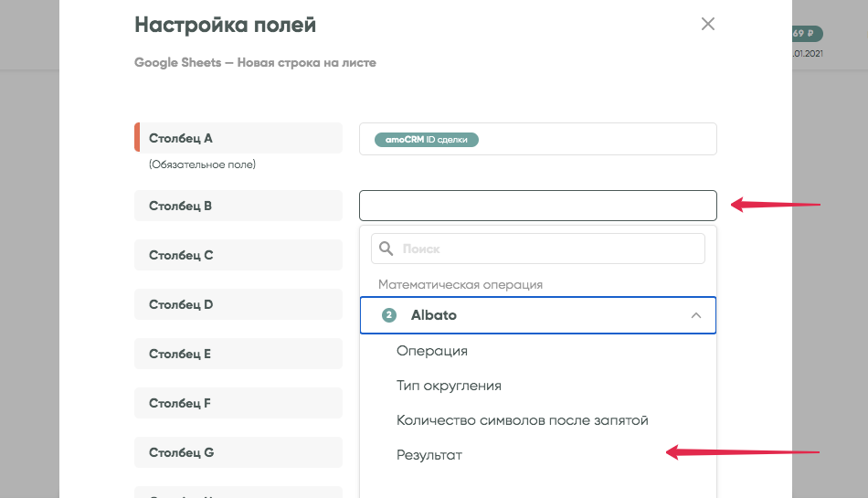Click the Математическая операция section header
Viewport: 868px width, 498px height.
[460, 284]
